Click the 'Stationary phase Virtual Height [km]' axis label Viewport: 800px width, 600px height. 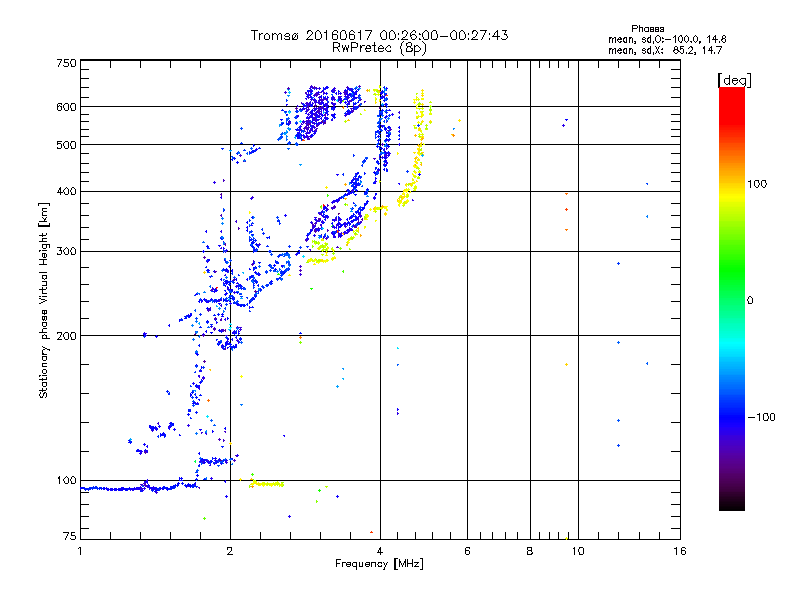(x=44, y=301)
